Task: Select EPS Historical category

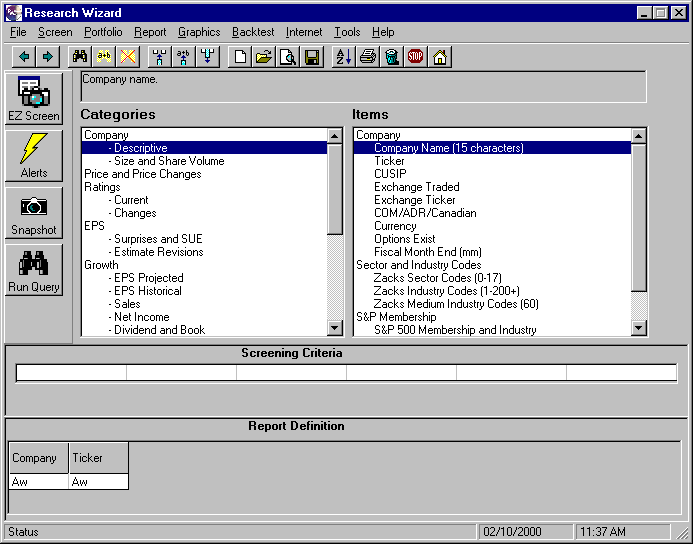Action: point(204,291)
